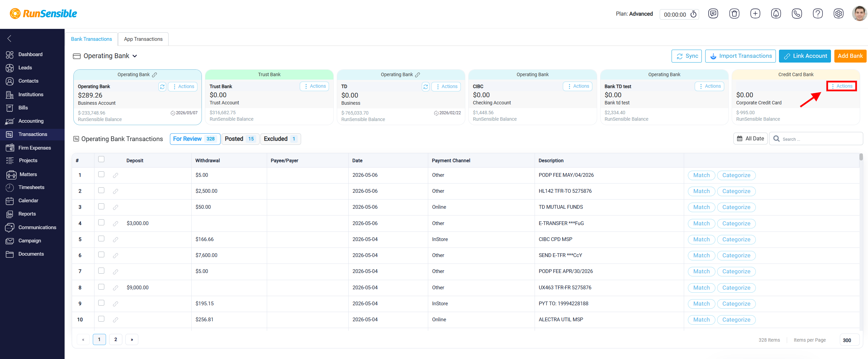
Task: Open Communications in the sidebar
Action: pyautogui.click(x=37, y=227)
